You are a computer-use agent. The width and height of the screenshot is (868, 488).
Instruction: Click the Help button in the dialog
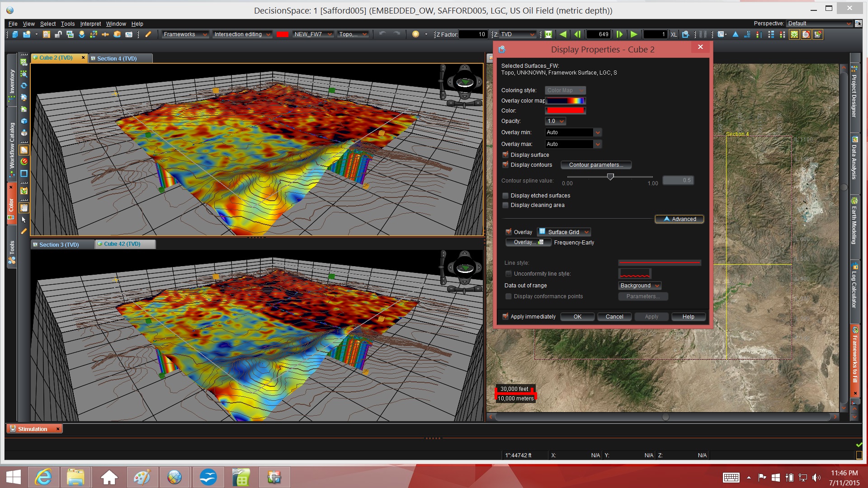688,317
